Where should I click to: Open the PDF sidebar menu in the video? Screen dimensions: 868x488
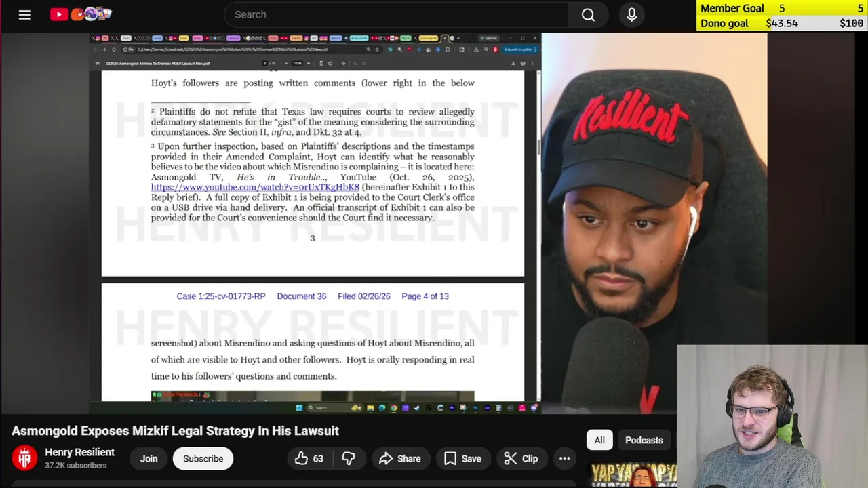(x=97, y=64)
